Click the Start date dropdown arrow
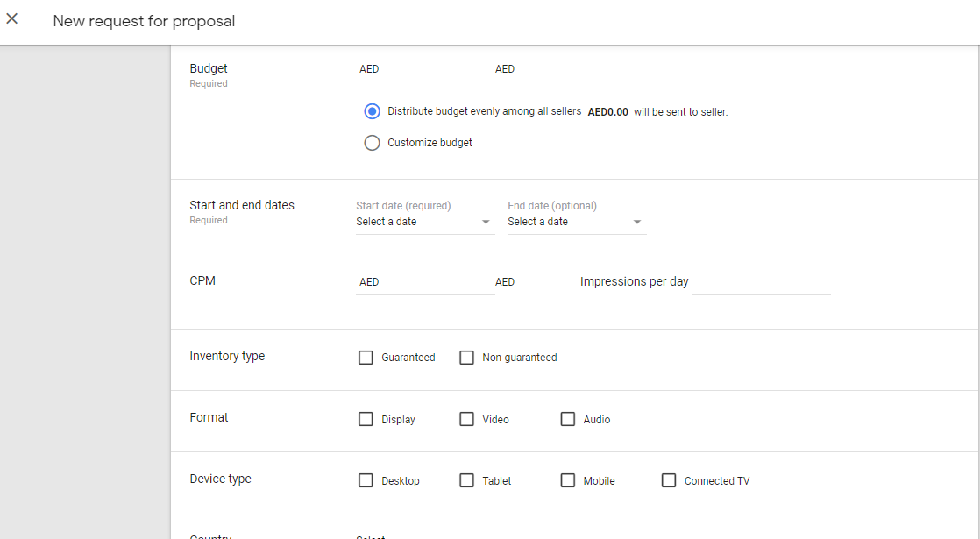980x539 pixels. click(x=486, y=223)
